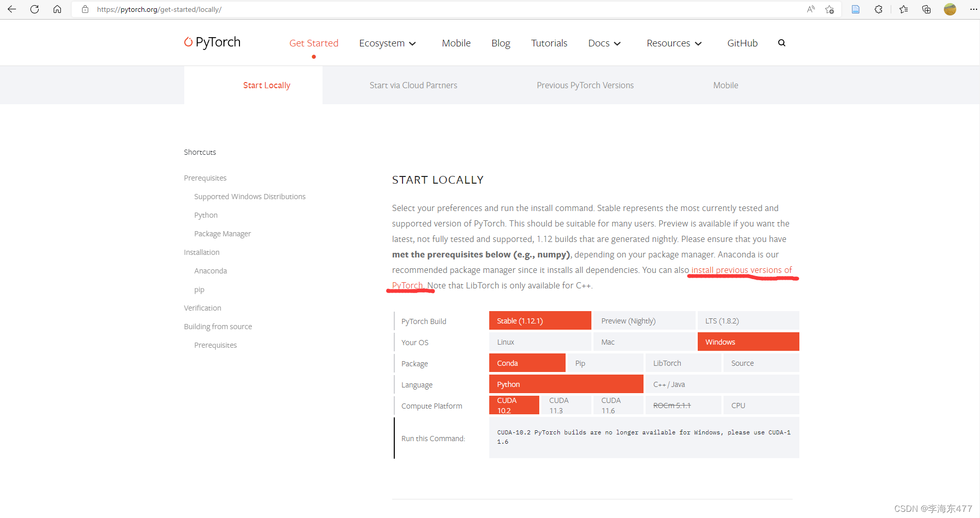Select CPU compute platform
The width and height of the screenshot is (980, 518).
pyautogui.click(x=761, y=405)
